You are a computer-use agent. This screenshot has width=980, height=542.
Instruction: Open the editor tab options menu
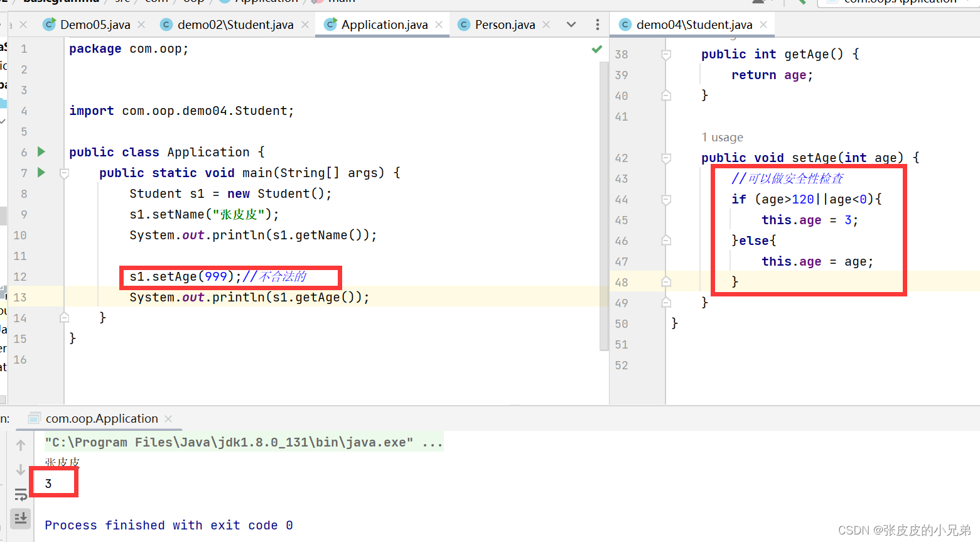[597, 24]
